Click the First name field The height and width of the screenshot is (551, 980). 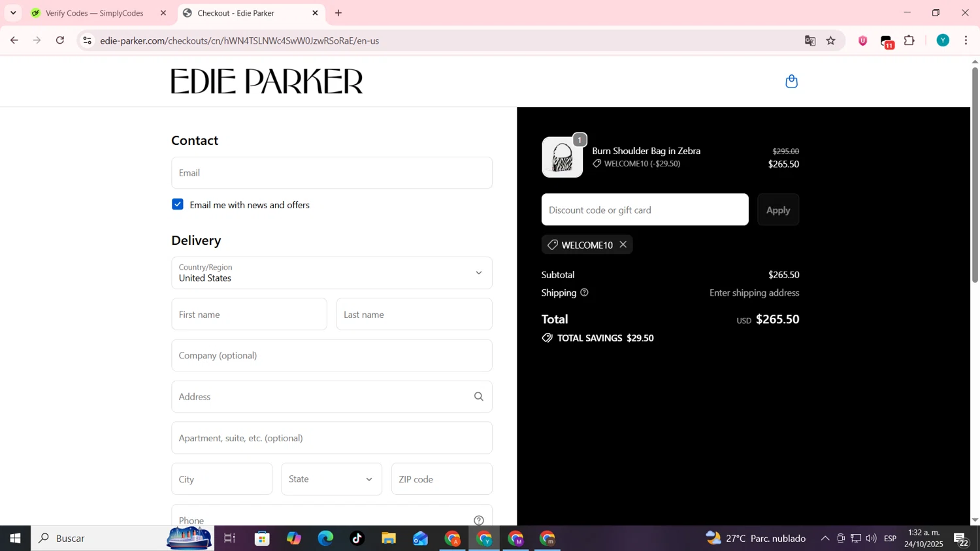pos(249,314)
